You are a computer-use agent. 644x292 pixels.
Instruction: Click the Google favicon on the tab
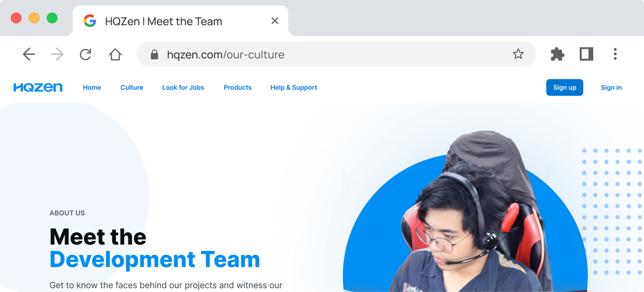[90, 21]
